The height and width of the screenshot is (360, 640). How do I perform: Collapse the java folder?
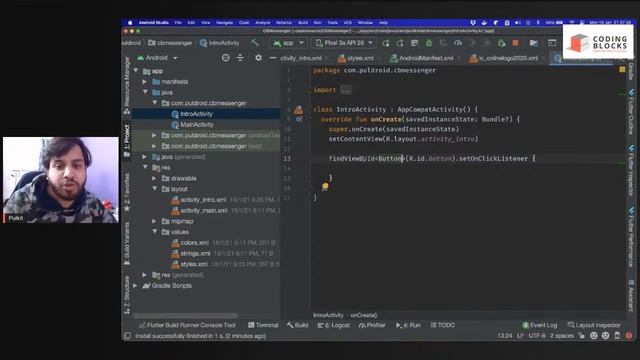pos(145,92)
